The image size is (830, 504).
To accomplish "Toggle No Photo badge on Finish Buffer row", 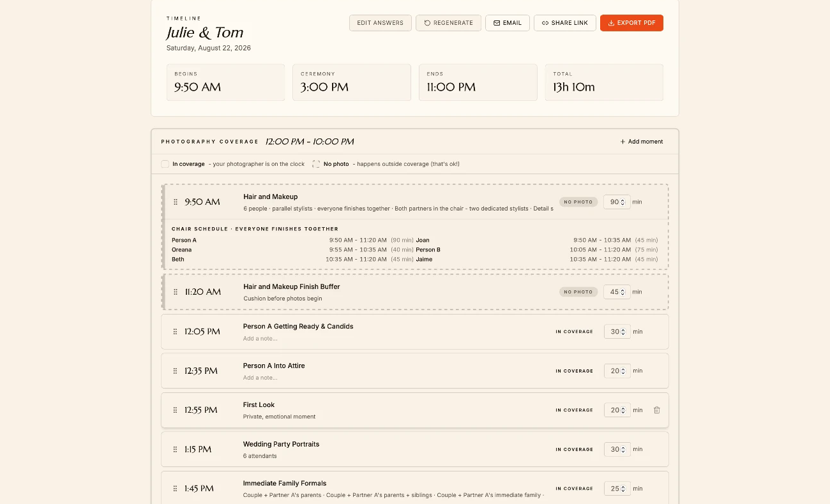I will pyautogui.click(x=578, y=292).
